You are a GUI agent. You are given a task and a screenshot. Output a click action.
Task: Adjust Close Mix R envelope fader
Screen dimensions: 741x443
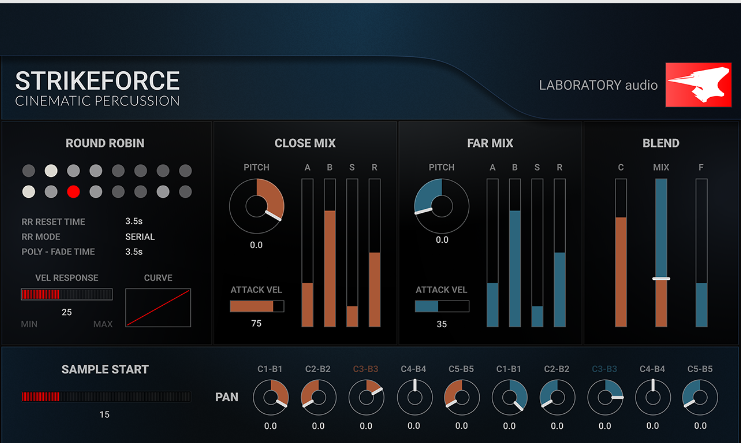point(374,252)
